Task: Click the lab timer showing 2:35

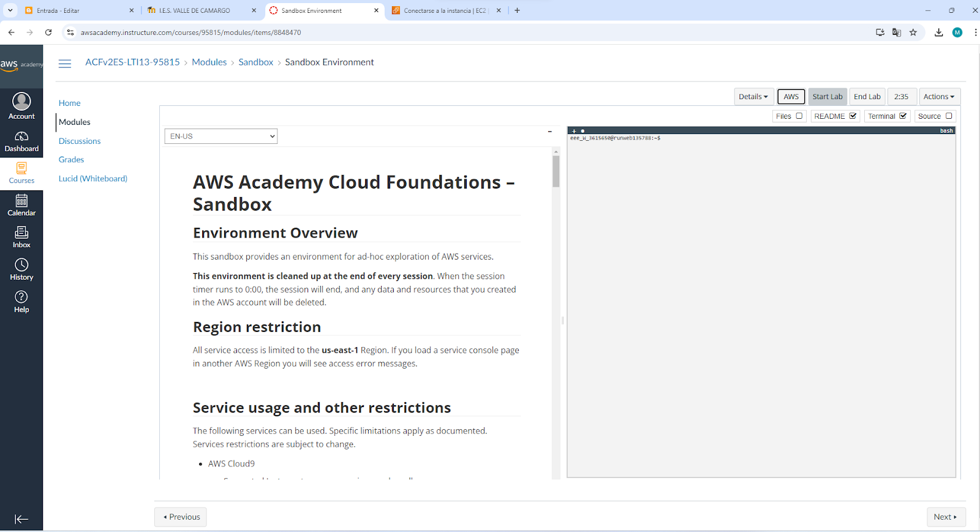Action: coord(902,97)
